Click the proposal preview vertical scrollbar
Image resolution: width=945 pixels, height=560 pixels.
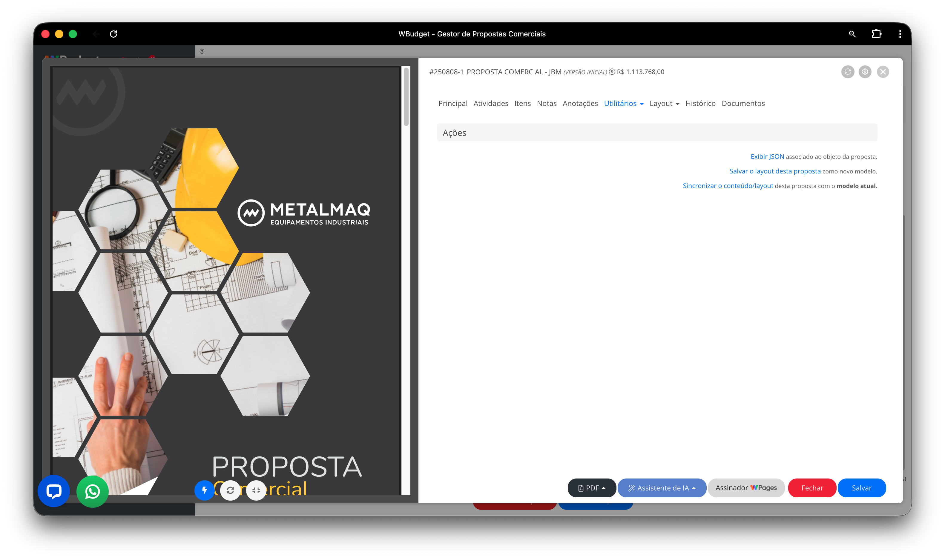[x=406, y=97]
